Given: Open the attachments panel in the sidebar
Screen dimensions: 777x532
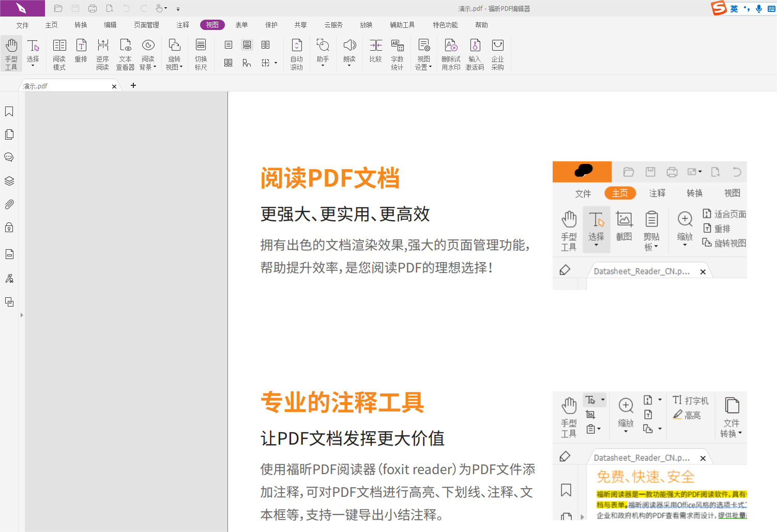Looking at the screenshot, I should tap(9, 204).
